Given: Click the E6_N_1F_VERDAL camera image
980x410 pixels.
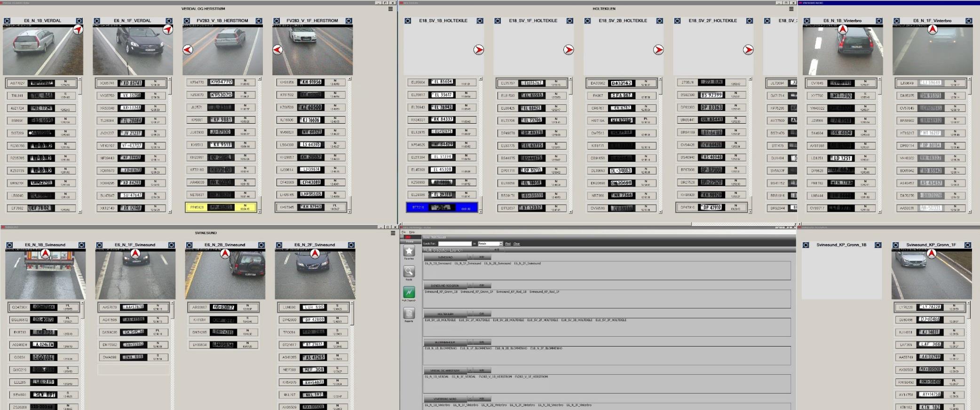Looking at the screenshot, I should click(x=133, y=50).
